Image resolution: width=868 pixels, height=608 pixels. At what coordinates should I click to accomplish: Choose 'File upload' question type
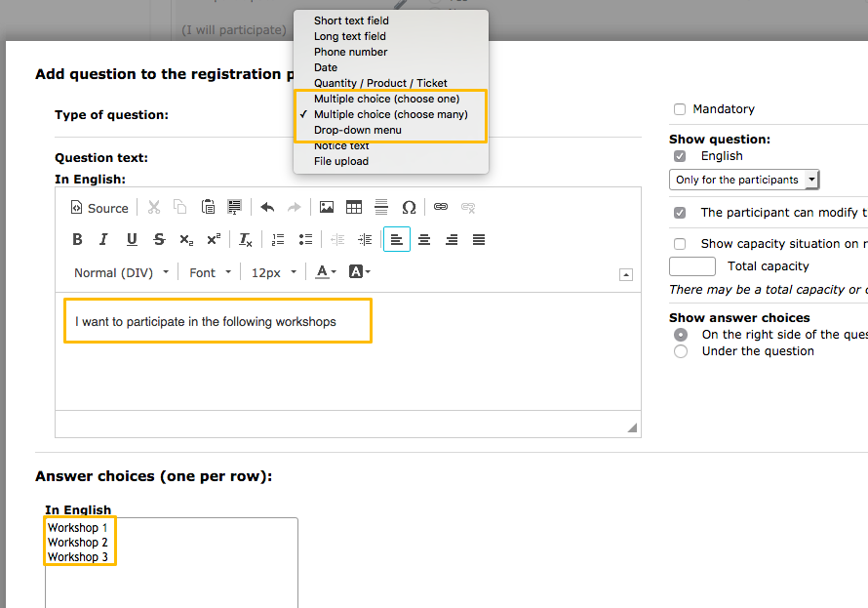pos(391,161)
